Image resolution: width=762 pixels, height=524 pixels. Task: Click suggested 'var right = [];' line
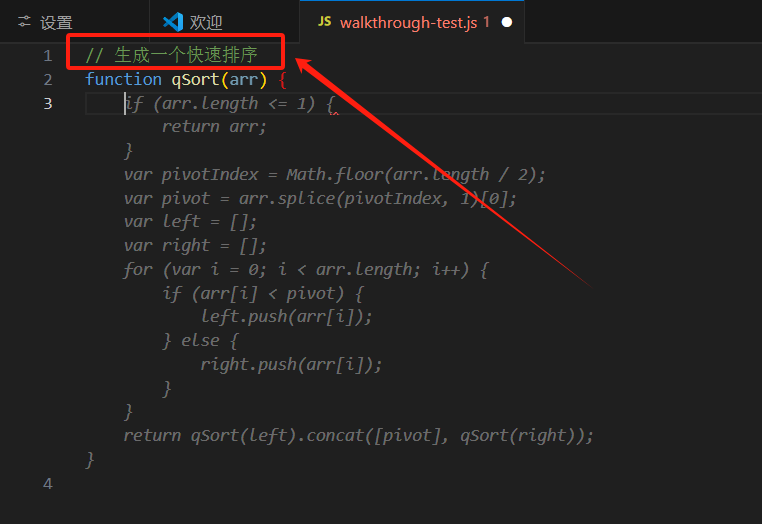[x=195, y=245]
